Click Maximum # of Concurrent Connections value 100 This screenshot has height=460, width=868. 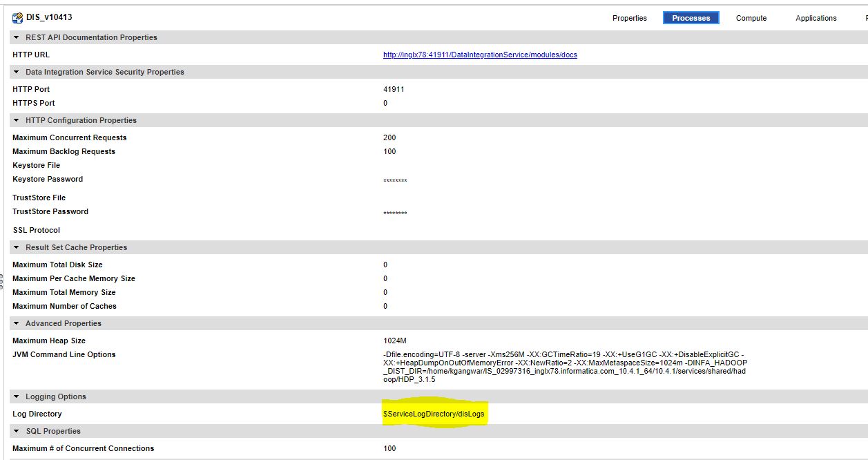(x=389, y=448)
